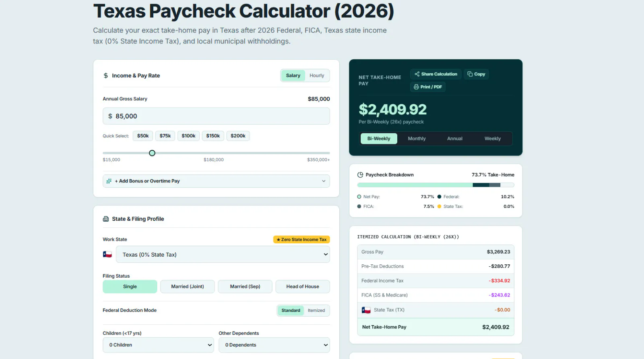The image size is (644, 359).
Task: Click the Federal Income Tax value -$334.92
Action: 499,281
